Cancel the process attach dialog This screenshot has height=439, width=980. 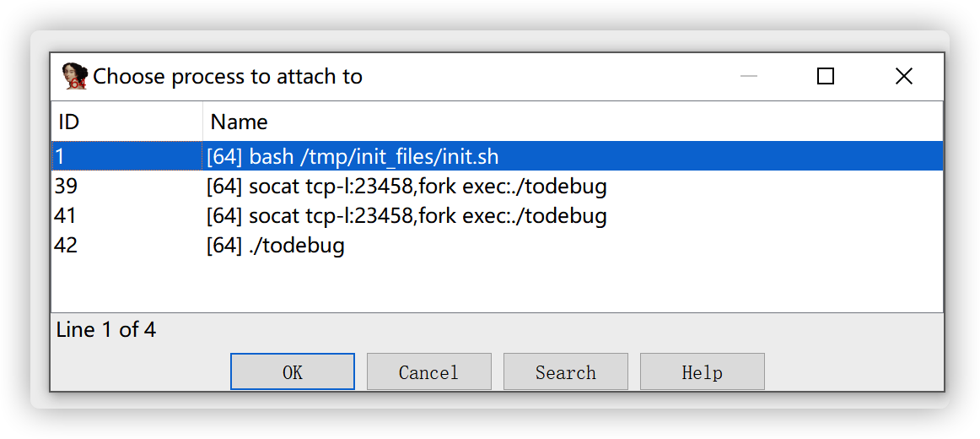[428, 372]
